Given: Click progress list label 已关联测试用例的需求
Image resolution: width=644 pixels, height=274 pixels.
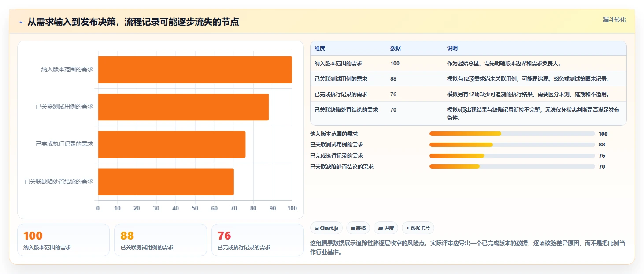Looking at the screenshot, I should [337, 145].
